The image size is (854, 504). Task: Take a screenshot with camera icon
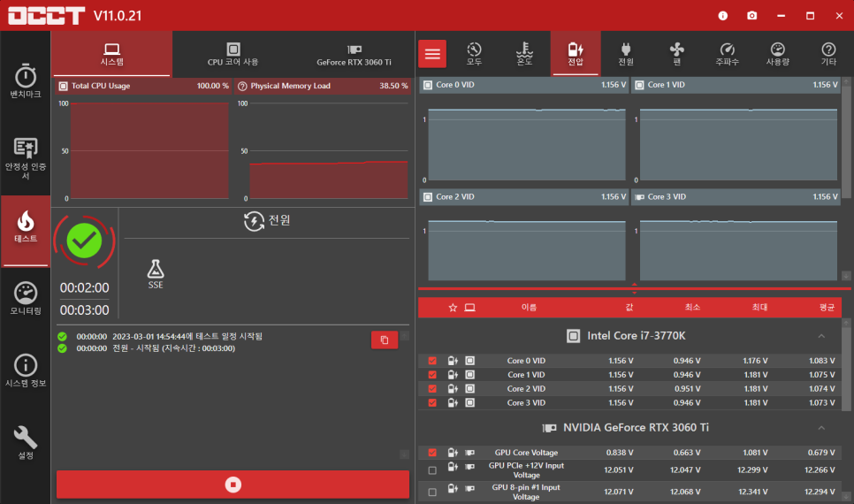(x=751, y=16)
